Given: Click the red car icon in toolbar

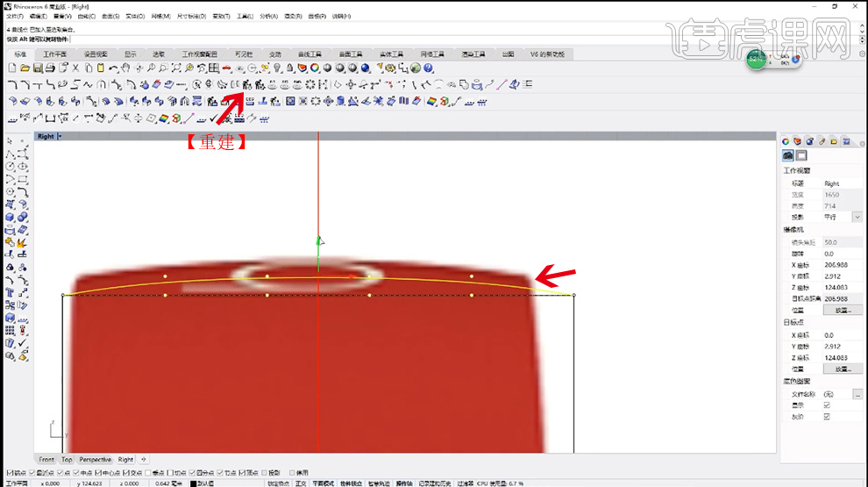Looking at the screenshot, I should 227,68.
